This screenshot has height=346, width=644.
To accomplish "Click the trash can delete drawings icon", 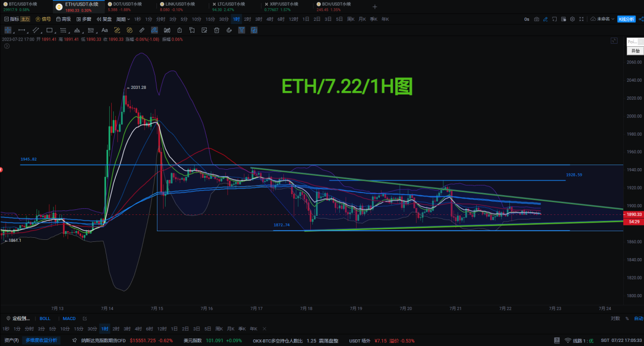I will click(x=217, y=30).
